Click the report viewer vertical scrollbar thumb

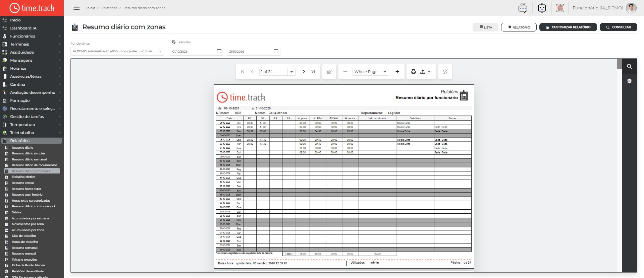[619, 64]
